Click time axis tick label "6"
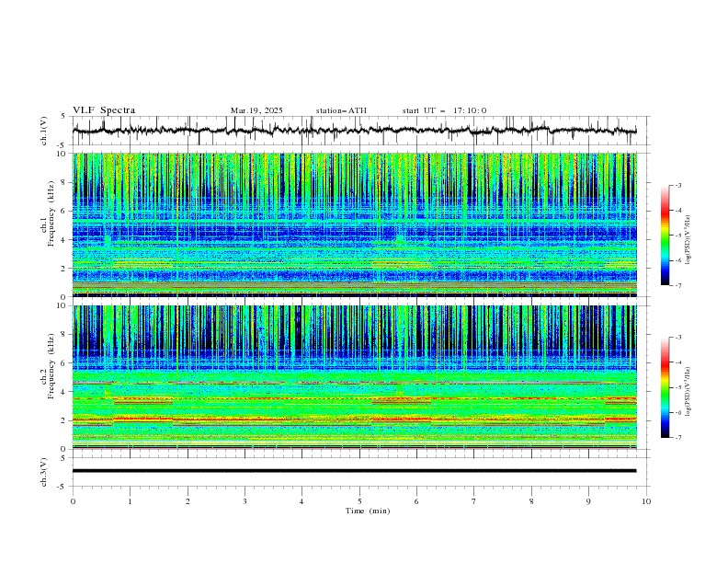 [x=416, y=501]
